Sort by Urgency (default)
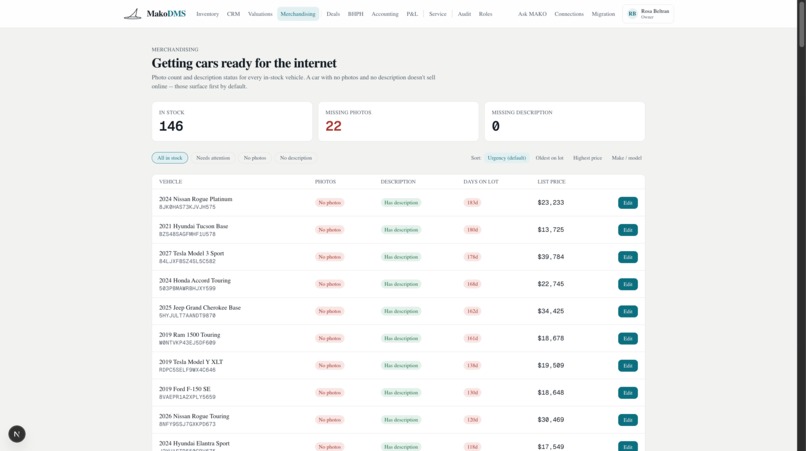 pyautogui.click(x=506, y=158)
